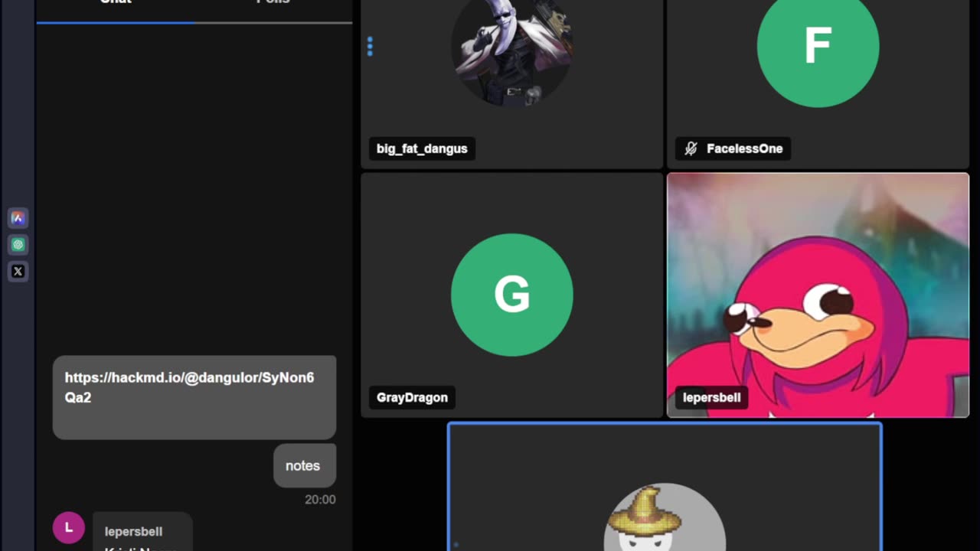Click the purple L avatar in chat
This screenshot has width=980, height=551.
tap(68, 528)
